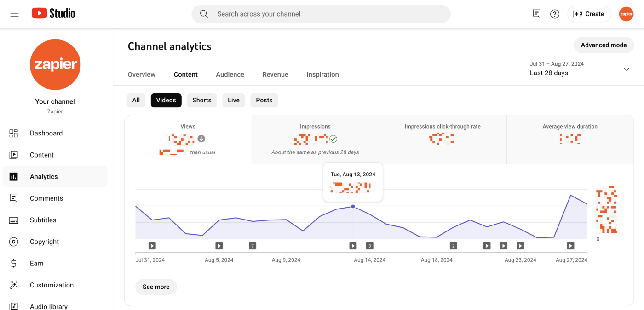
Task: Click the large Zapier channel logo
Action: pyautogui.click(x=55, y=64)
